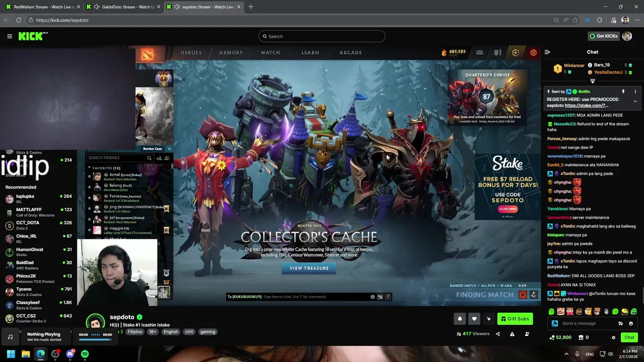Select the Watch tab in Dota
Image resolution: width=644 pixels, height=362 pixels.
coord(270,52)
